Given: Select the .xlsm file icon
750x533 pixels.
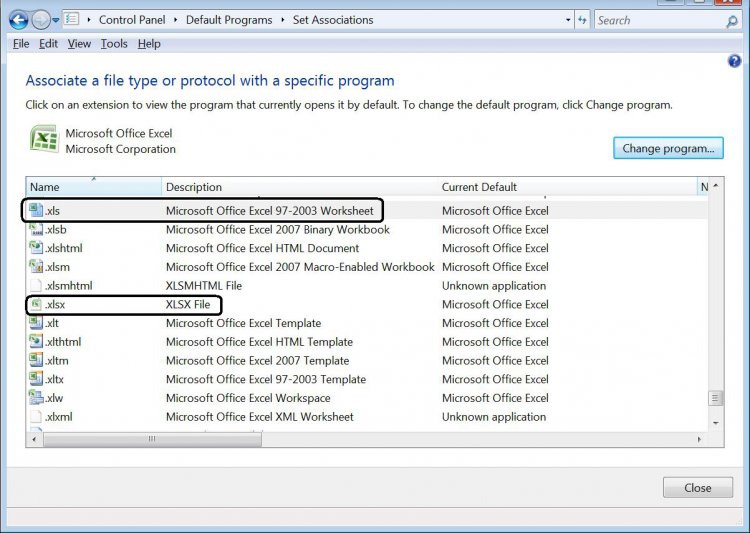Looking at the screenshot, I should point(36,266).
